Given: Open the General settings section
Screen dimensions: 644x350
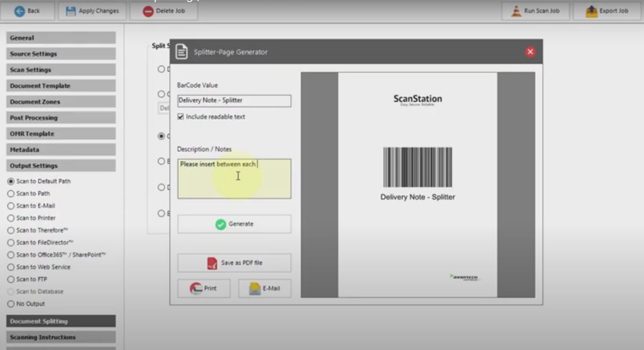Looking at the screenshot, I should tap(61, 38).
